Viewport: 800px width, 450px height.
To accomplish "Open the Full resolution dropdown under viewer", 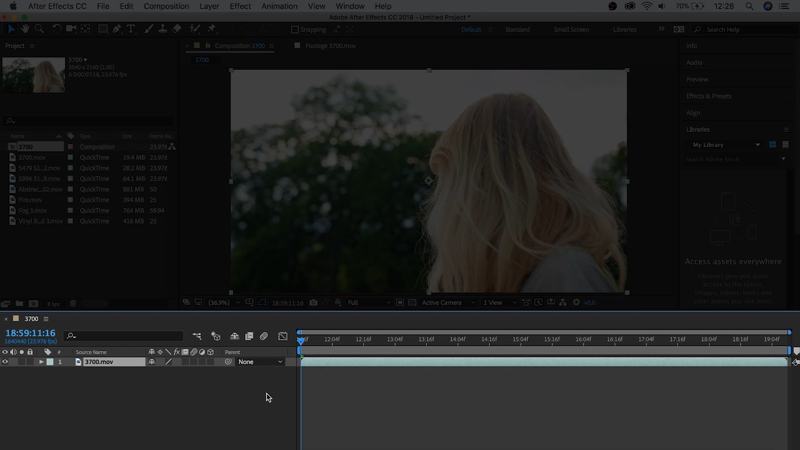I will (368, 303).
